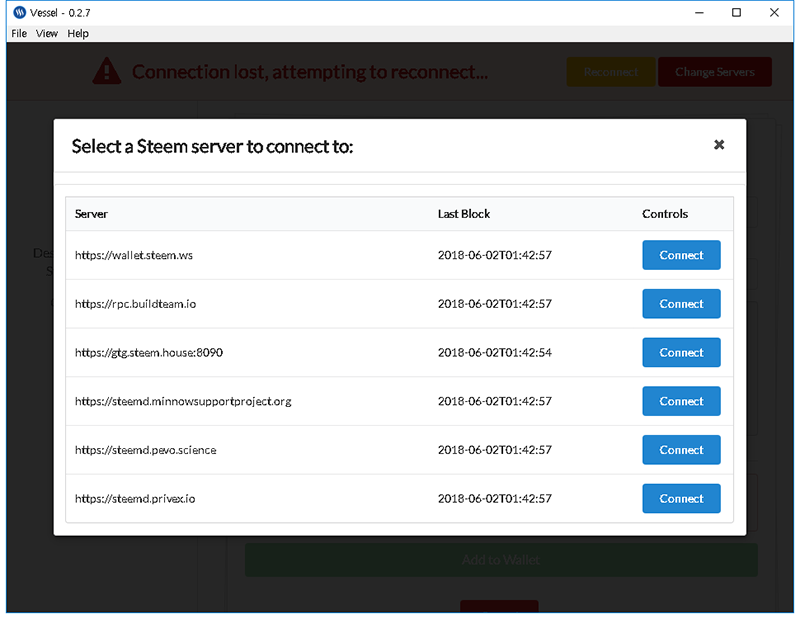Click the Last Block column header
Viewport: 800px width, 619px height.
coord(464,214)
